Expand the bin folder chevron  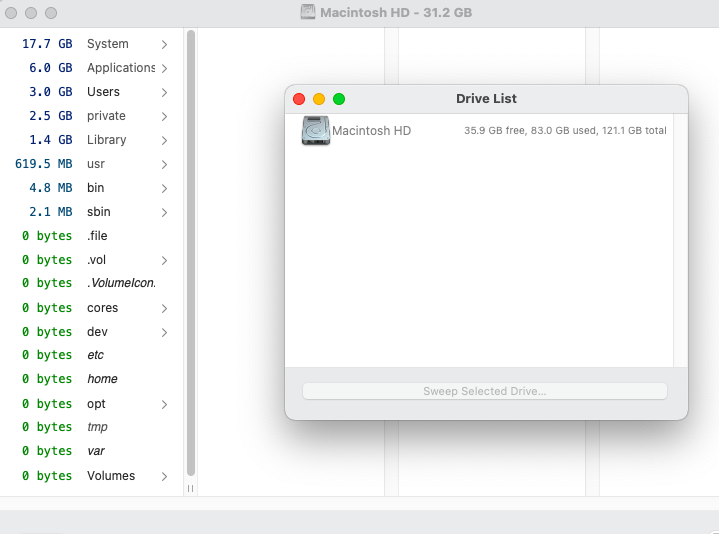click(x=164, y=188)
